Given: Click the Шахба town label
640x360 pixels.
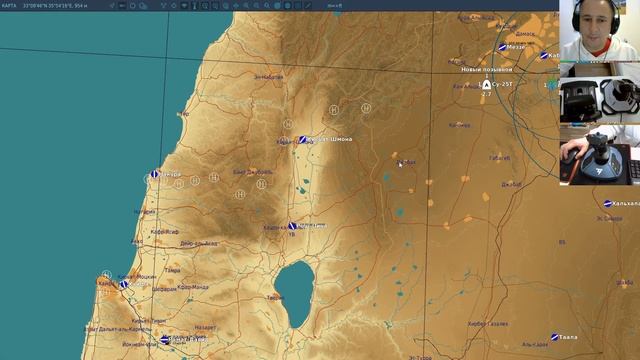Looking at the screenshot, I should (625, 282).
